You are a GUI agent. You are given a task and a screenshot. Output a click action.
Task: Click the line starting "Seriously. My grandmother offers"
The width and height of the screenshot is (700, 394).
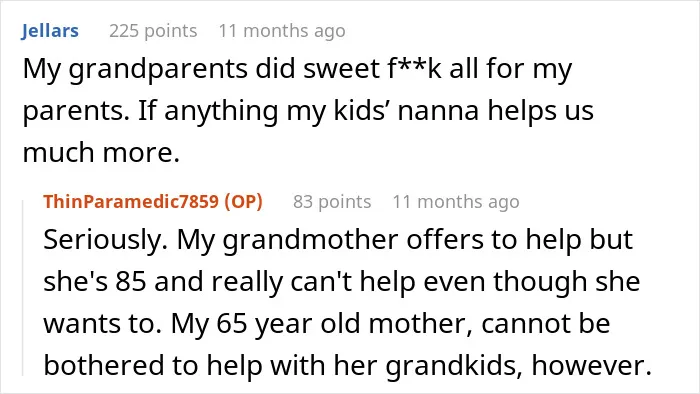pos(338,241)
